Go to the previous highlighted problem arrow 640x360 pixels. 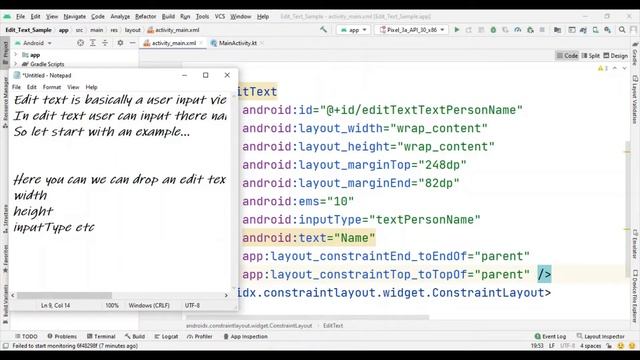point(615,68)
